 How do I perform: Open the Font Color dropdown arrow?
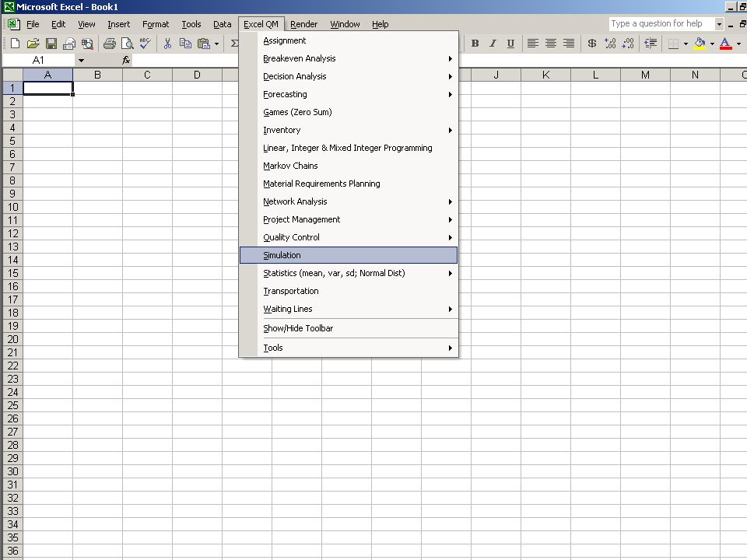click(x=738, y=44)
